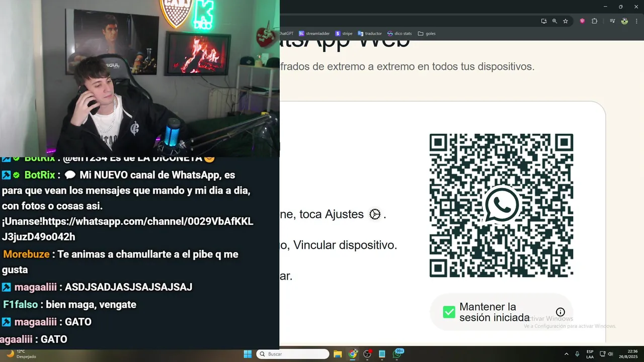
Task: Click the WhatsApp logo inside the QR code
Action: point(501,205)
